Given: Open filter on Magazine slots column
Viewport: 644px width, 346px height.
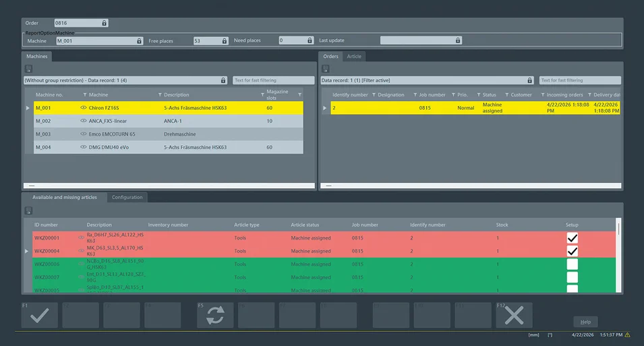Looking at the screenshot, I should (300, 95).
